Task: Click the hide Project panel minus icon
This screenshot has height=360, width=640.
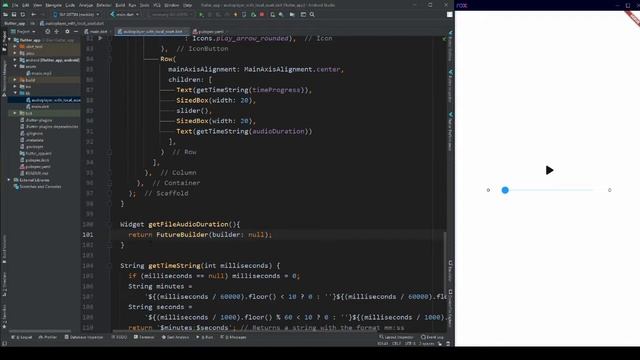Action: (76, 31)
